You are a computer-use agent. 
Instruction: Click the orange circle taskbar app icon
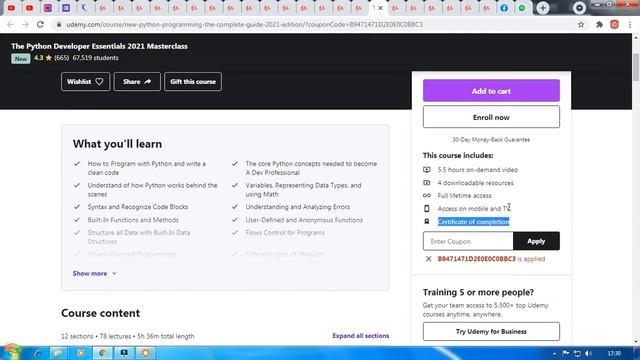coord(145,353)
